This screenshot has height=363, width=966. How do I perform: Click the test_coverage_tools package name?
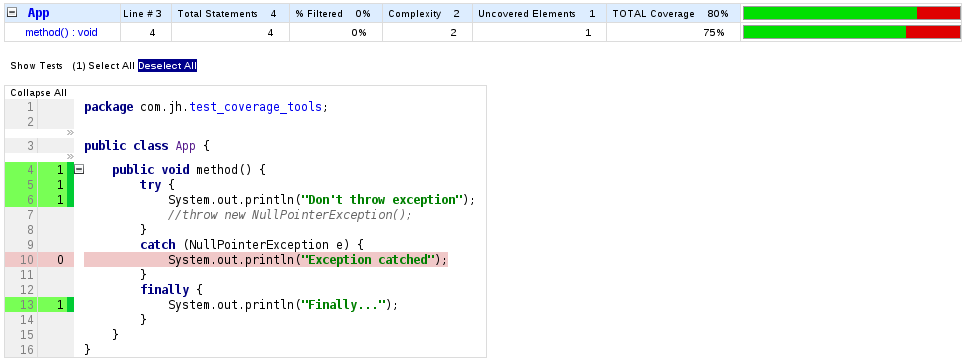pyautogui.click(x=255, y=107)
